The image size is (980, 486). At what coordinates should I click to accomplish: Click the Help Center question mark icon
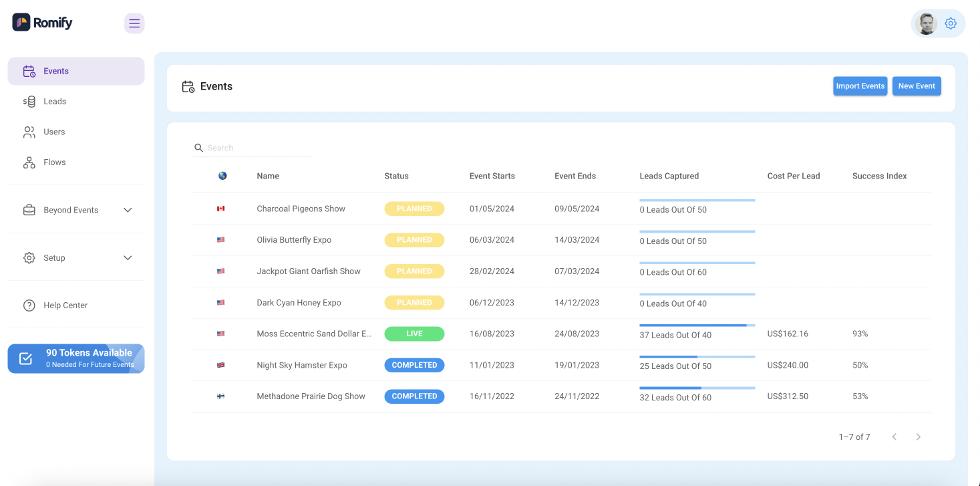coord(29,306)
